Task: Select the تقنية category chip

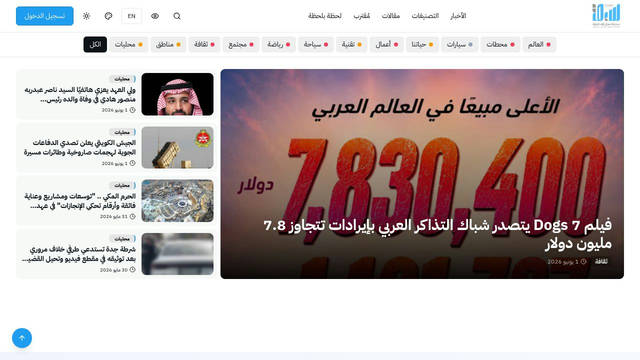Action: [x=351, y=44]
